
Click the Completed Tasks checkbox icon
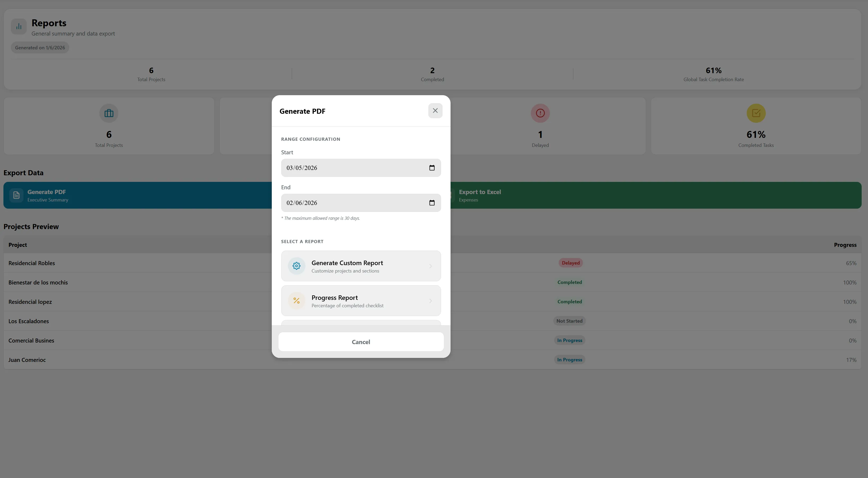point(756,113)
